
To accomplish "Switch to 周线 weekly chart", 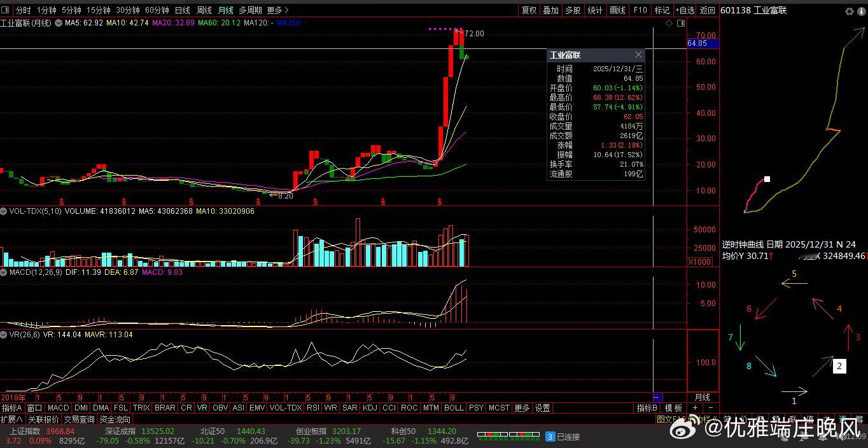I will point(204,10).
